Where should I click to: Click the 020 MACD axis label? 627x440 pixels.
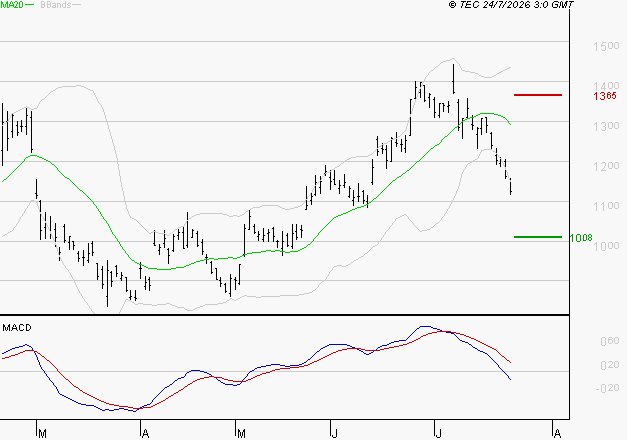click(x=609, y=365)
